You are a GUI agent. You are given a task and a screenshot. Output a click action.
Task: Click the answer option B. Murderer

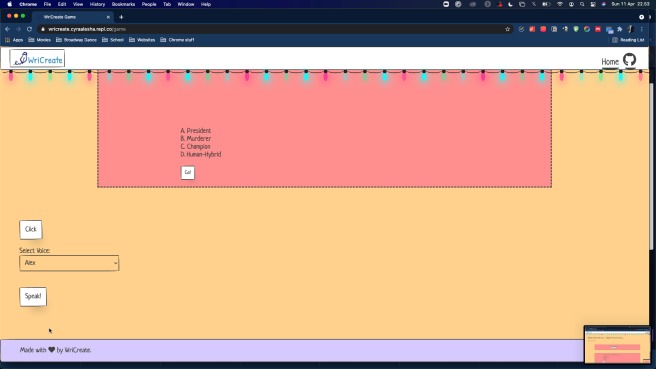pos(196,138)
